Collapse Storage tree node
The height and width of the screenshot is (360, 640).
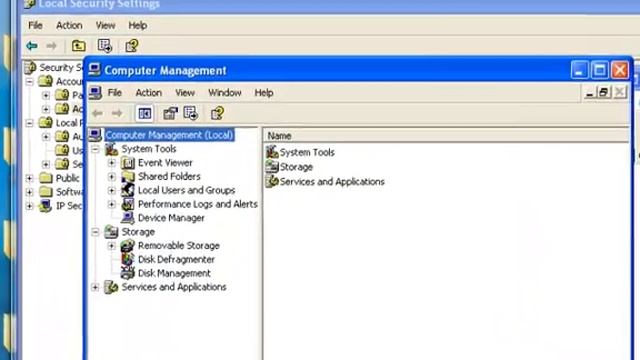pos(95,232)
